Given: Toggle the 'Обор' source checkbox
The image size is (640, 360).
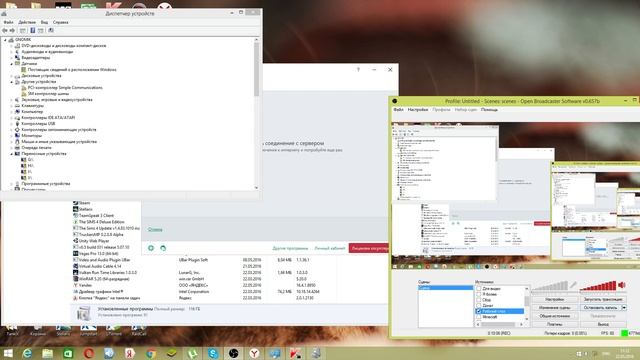Looking at the screenshot, I should tap(479, 300).
